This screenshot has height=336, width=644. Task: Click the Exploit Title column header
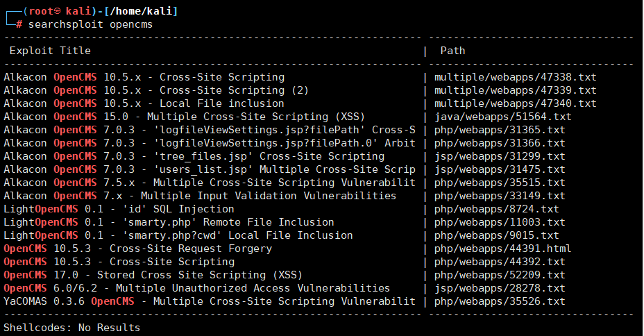pos(50,51)
